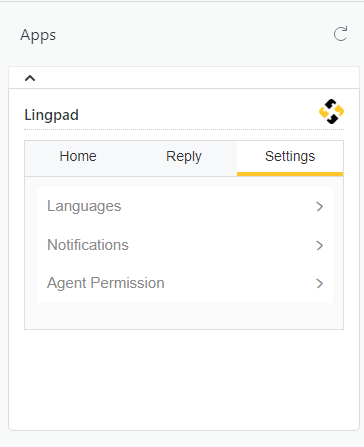Click the Lingpad yellow and black logo
Image resolution: width=364 pixels, height=447 pixels.
pos(331,111)
